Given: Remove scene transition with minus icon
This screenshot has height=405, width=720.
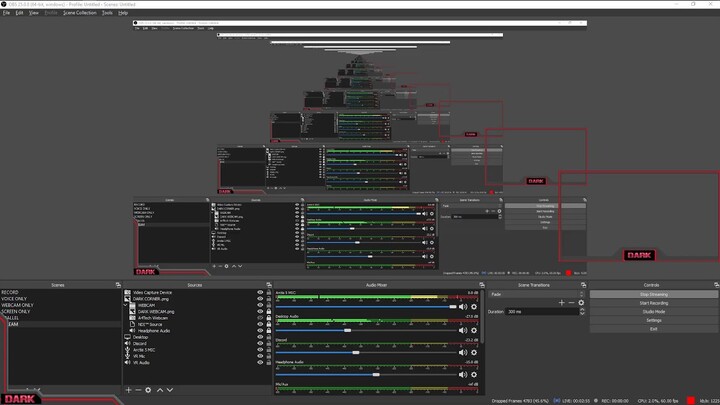Looking at the screenshot, I should click(x=571, y=303).
